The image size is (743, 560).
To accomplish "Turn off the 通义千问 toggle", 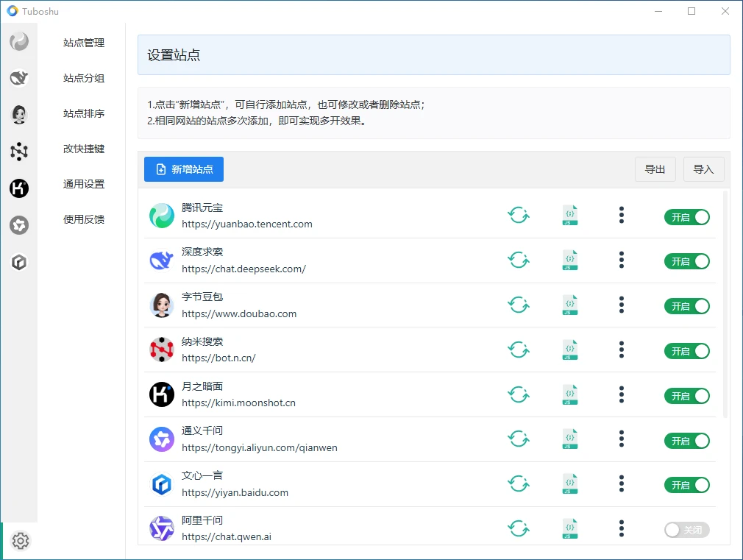I will click(x=686, y=441).
